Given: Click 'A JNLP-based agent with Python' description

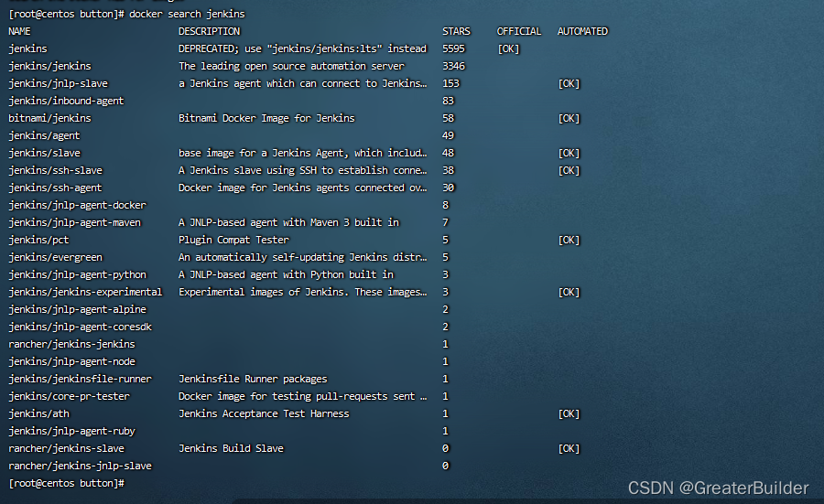Looking at the screenshot, I should tap(286, 274).
